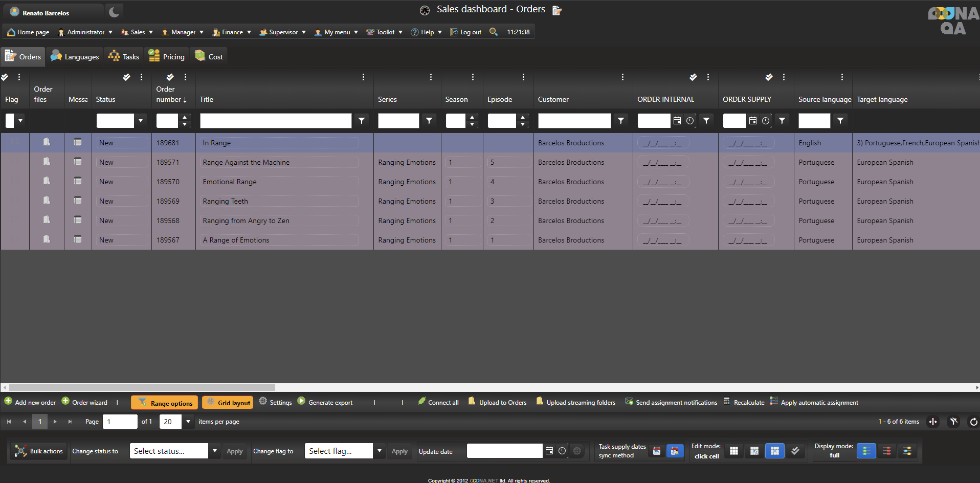Click the refresh grid icon in the pager
The width and height of the screenshot is (980, 483).
tap(973, 422)
